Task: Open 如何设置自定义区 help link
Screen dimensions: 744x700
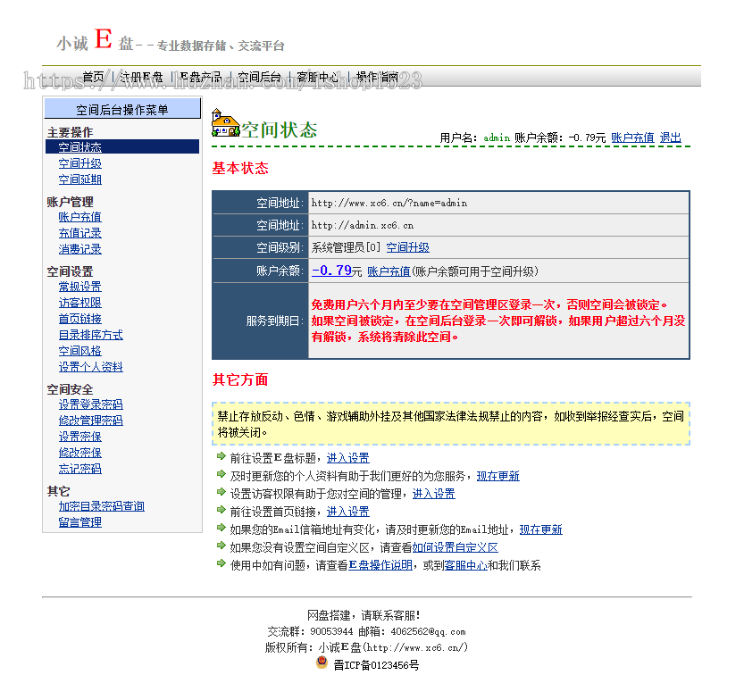Action: coord(455,547)
